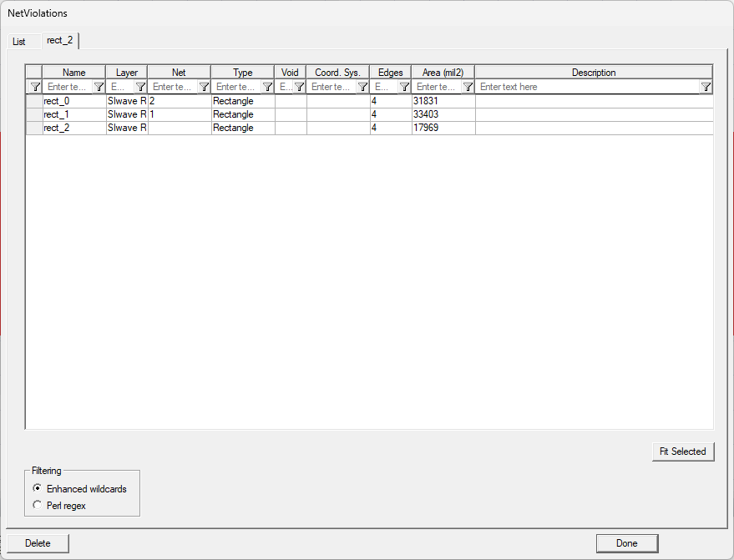Open the Void column filter icon
The width and height of the screenshot is (734, 560).
point(300,87)
